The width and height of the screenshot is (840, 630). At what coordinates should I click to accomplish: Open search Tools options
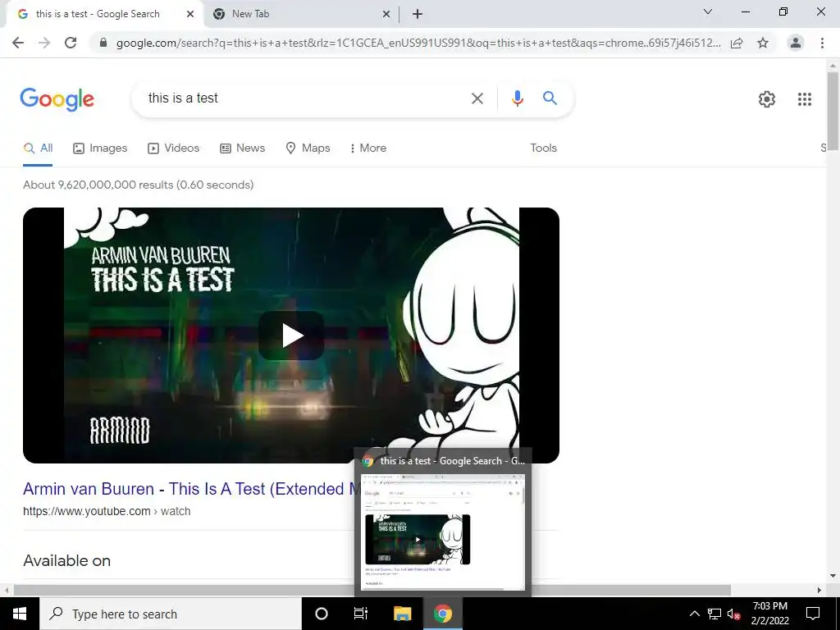click(543, 148)
